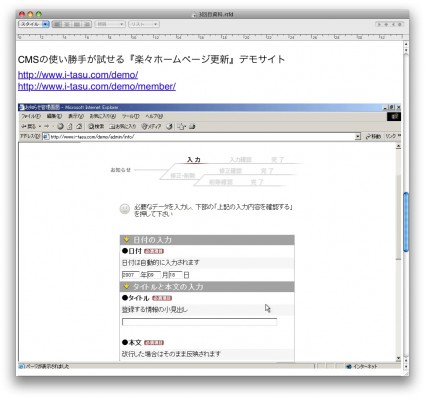Open the お気に入り favorites toolbar button
Image resolution: width=425 pixels, height=398 pixels.
123,127
